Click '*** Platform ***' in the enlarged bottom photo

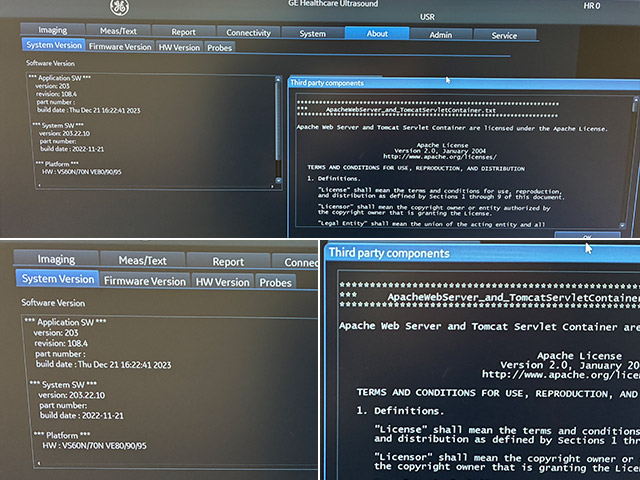(x=62, y=435)
